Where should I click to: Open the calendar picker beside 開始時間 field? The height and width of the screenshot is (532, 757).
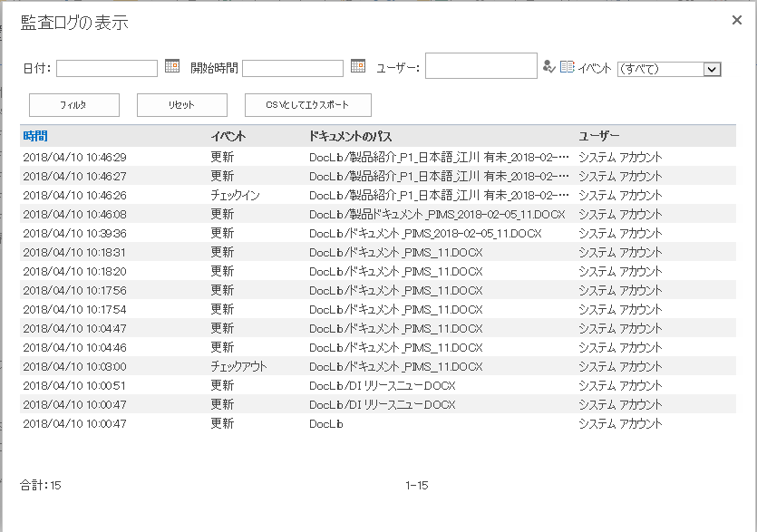tap(358, 65)
